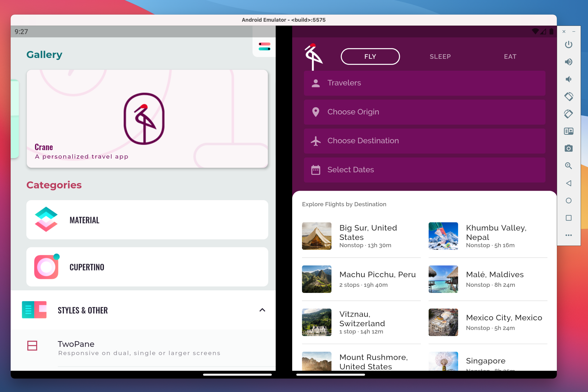Select the EAT tab in Crane app
Screen dimensions: 588x392
point(511,56)
